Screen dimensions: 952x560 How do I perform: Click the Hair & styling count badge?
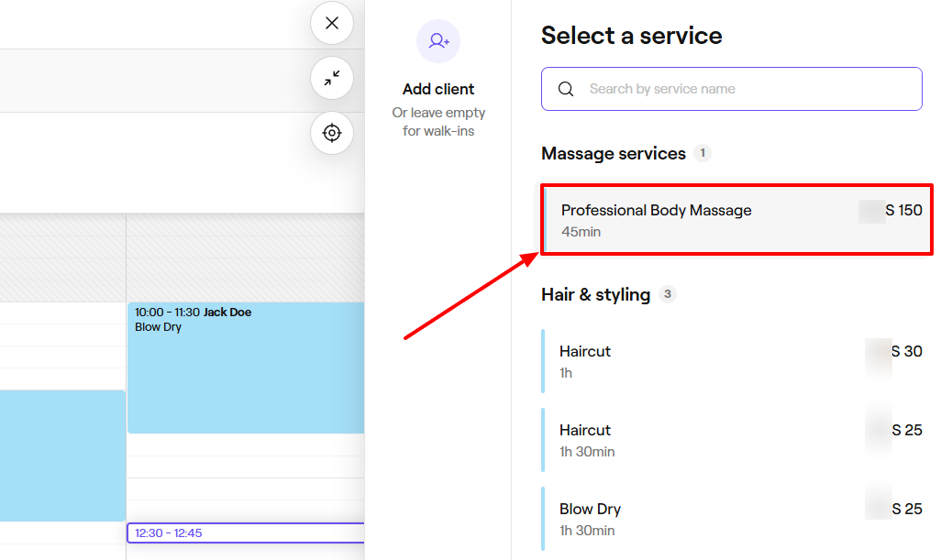[668, 294]
